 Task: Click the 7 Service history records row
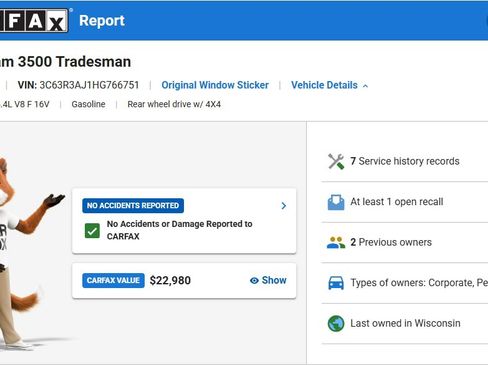pos(404,161)
